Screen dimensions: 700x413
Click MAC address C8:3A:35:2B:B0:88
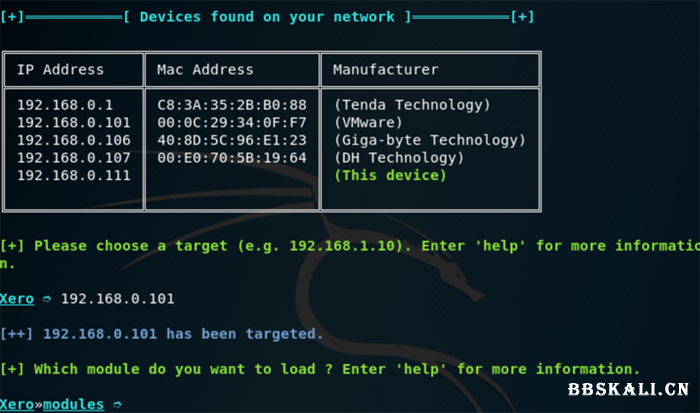pyautogui.click(x=232, y=105)
